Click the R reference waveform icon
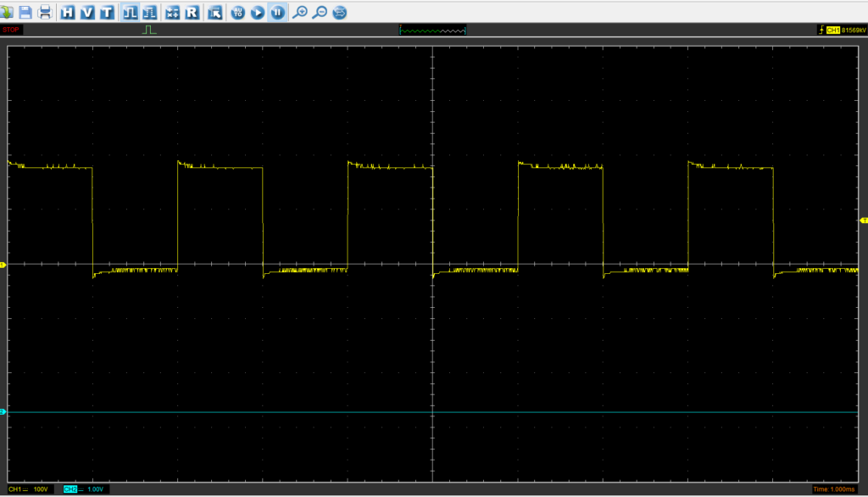The width and height of the screenshot is (868, 497). pyautogui.click(x=192, y=12)
